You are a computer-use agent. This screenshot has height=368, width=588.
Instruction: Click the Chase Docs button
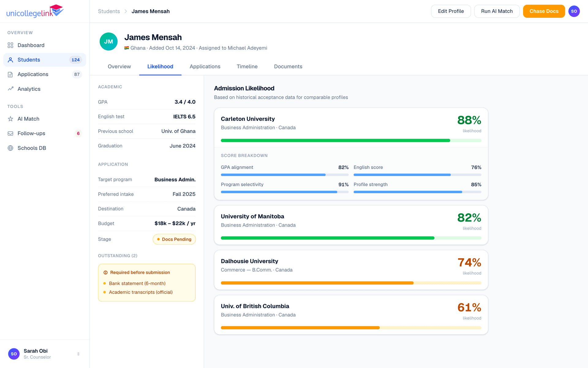coord(544,11)
